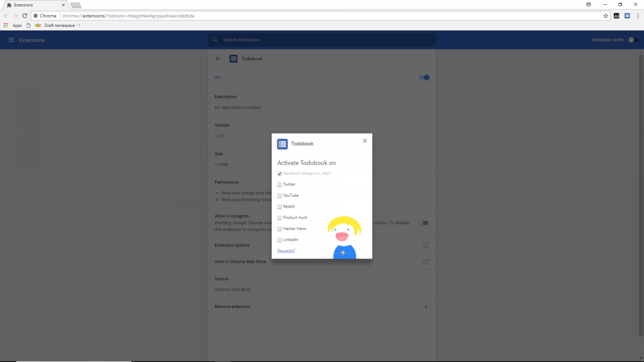Open the blank page bookmark icon
Screen dimensions: 644x362
pyautogui.click(x=28, y=25)
